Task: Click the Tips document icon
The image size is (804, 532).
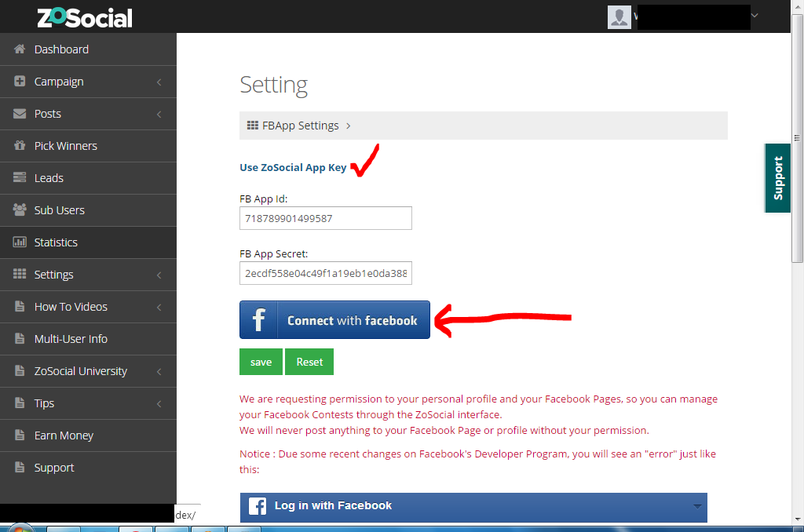Action: (x=20, y=403)
